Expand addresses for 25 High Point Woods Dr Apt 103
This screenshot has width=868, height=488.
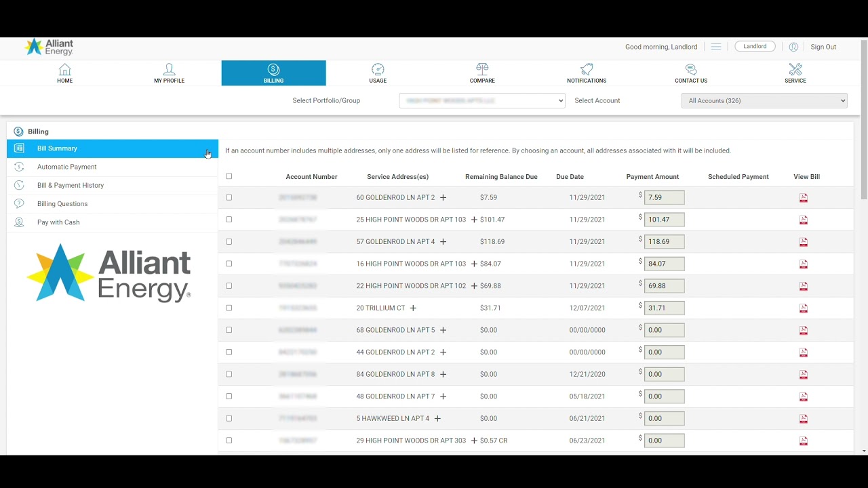[474, 220]
